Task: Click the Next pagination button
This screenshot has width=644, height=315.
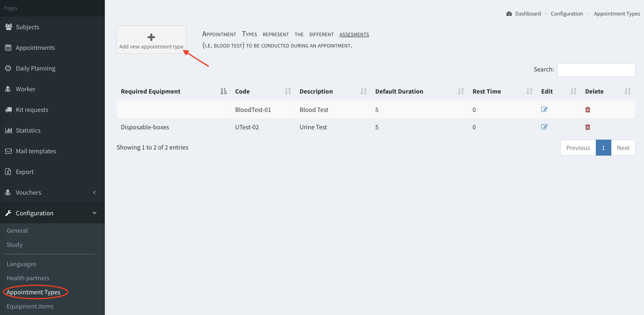Action: (623, 148)
